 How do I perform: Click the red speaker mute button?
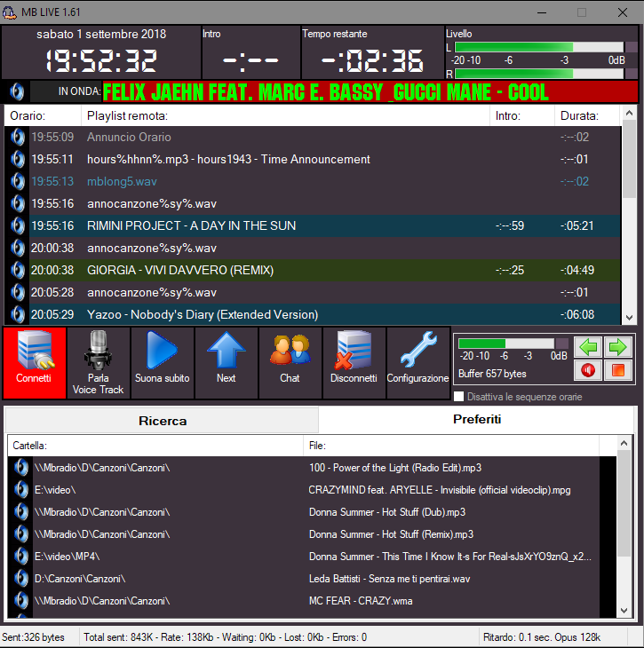pos(588,370)
